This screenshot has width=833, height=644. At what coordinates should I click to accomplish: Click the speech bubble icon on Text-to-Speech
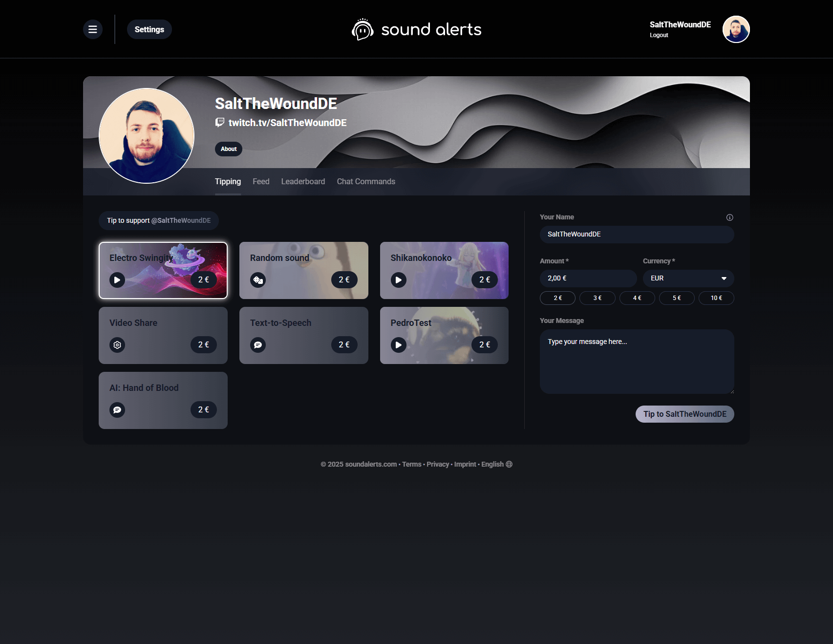[x=258, y=345]
